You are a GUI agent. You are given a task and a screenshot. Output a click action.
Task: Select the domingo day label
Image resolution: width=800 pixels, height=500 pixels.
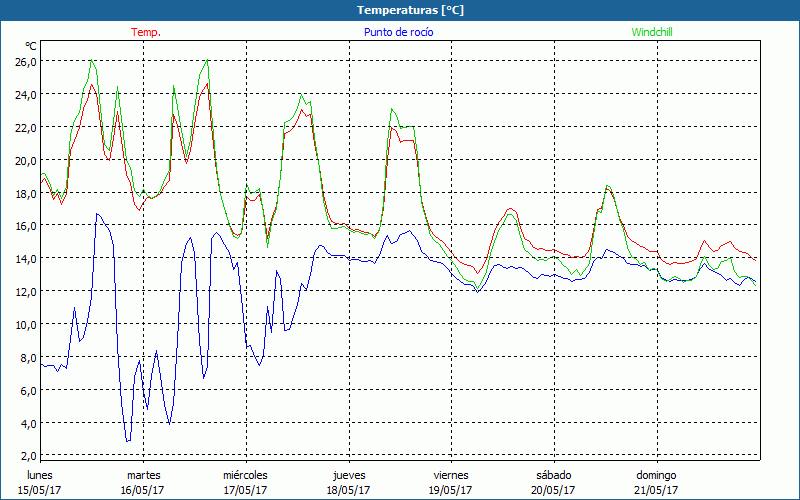pos(656,475)
